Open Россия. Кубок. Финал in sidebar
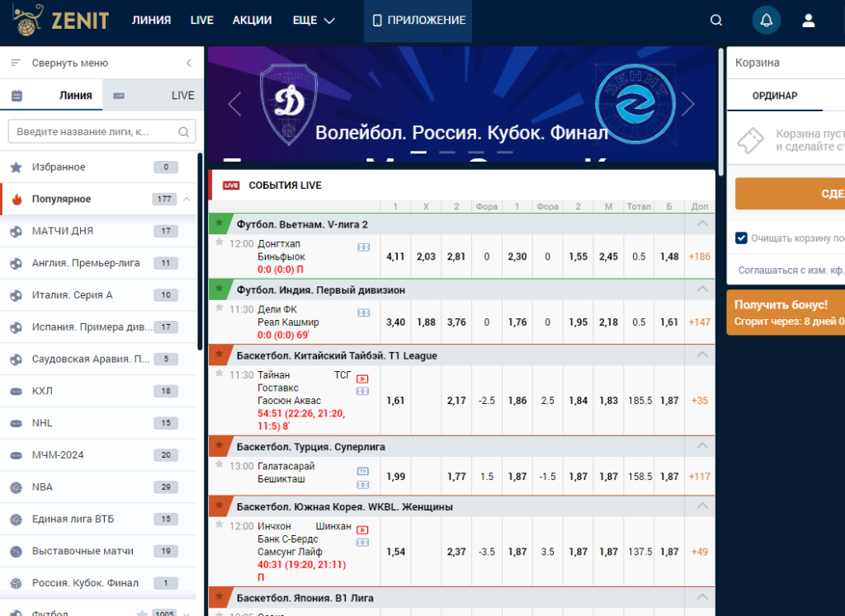Viewport: 845px width, 616px height. pyautogui.click(x=98, y=583)
